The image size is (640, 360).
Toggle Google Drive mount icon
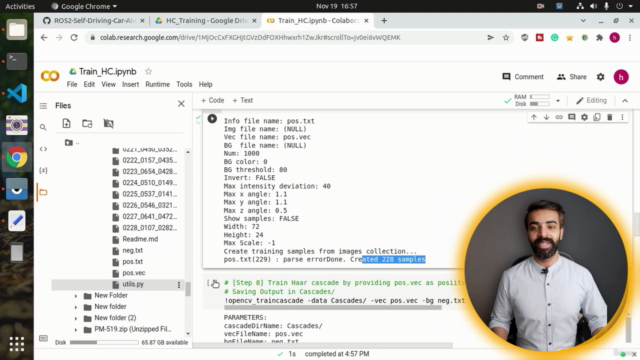pyautogui.click(x=108, y=123)
